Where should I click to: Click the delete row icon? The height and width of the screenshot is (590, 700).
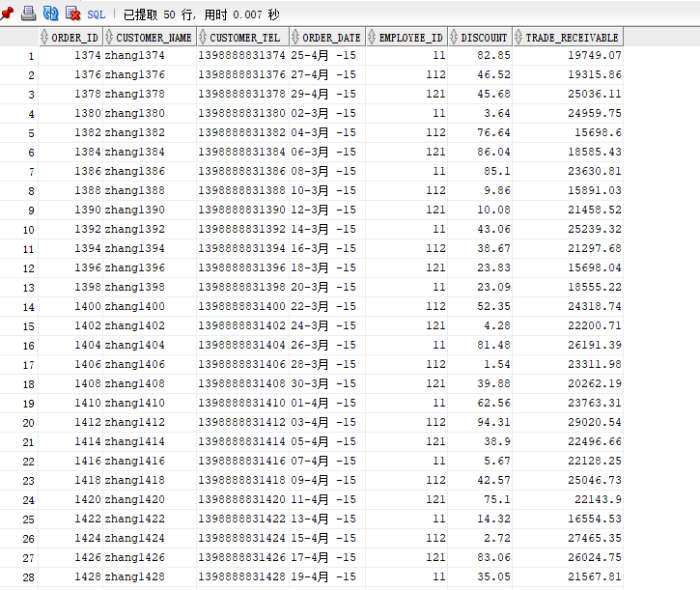coord(72,14)
